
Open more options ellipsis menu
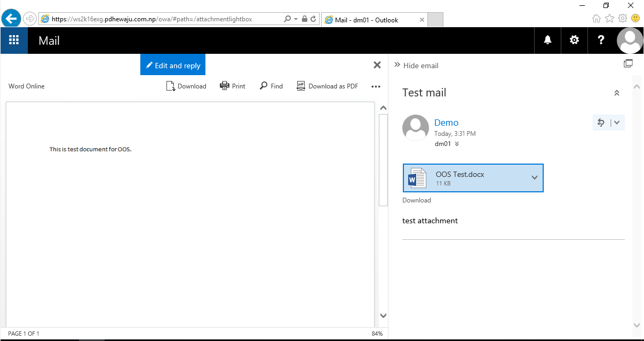click(x=376, y=86)
